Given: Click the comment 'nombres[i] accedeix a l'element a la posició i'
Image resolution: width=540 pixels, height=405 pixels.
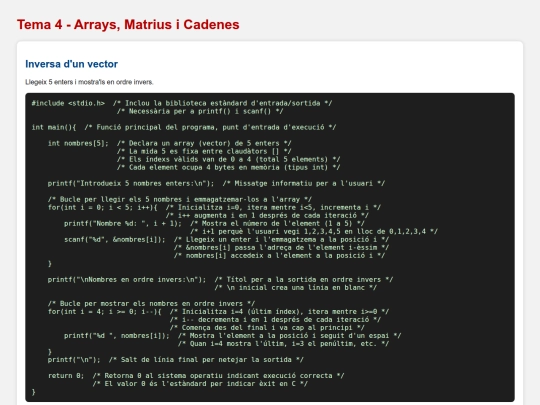Looking at the screenshot, I should [279, 256].
